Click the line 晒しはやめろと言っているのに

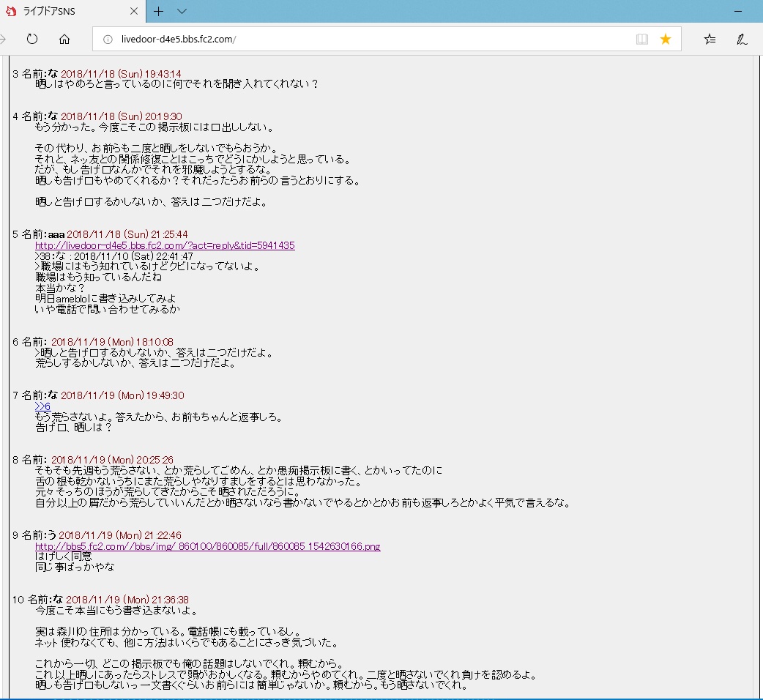tap(176, 84)
